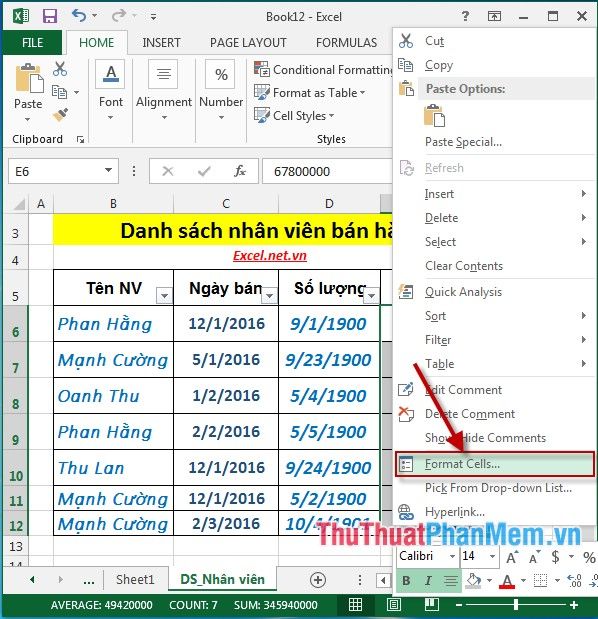Switch to Page Layout view icon
The height and width of the screenshot is (619, 598).
click(x=394, y=604)
